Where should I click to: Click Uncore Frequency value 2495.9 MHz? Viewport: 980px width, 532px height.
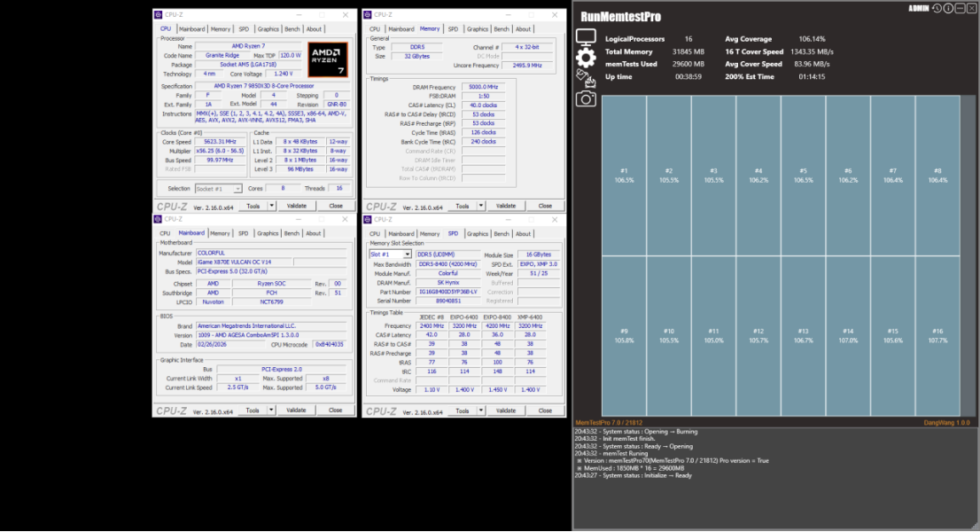(x=527, y=65)
